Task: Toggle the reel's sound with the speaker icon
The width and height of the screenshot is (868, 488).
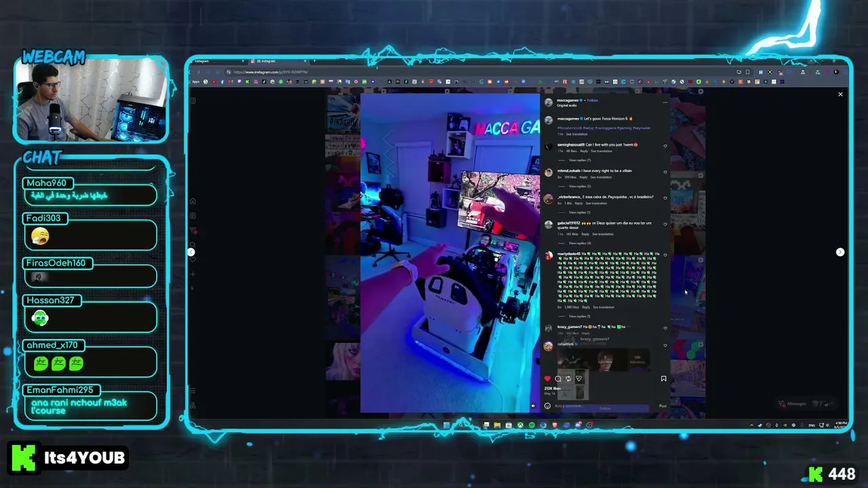Action: point(533,406)
